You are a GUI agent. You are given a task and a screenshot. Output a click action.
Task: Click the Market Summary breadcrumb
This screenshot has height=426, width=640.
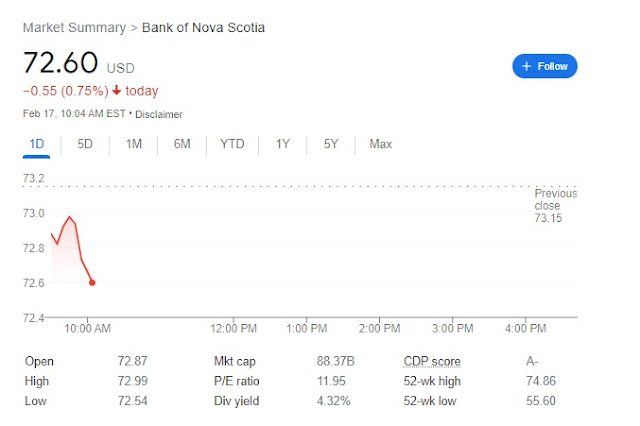tap(74, 27)
